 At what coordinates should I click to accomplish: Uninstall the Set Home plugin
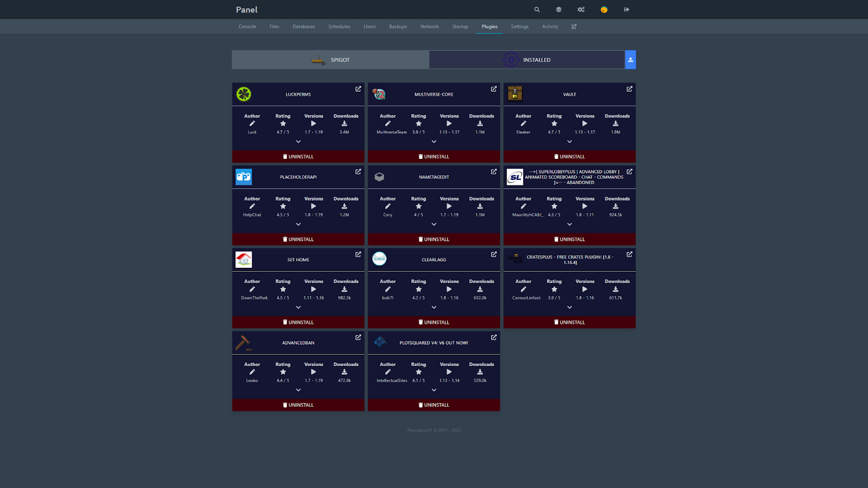pyautogui.click(x=298, y=322)
